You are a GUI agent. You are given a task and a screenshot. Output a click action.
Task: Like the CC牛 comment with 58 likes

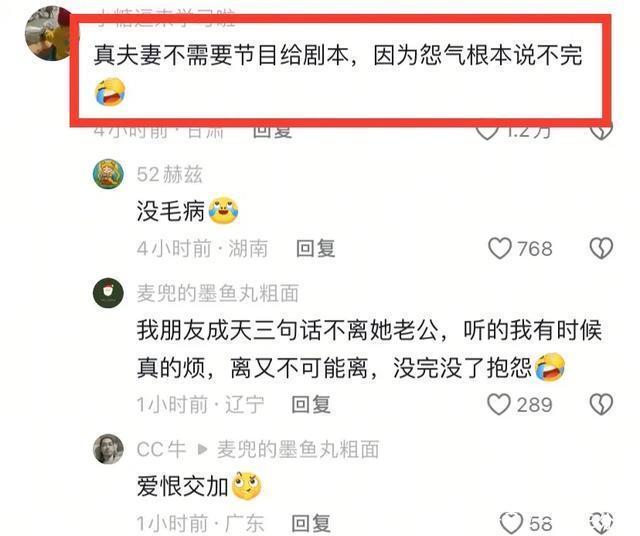[511, 523]
